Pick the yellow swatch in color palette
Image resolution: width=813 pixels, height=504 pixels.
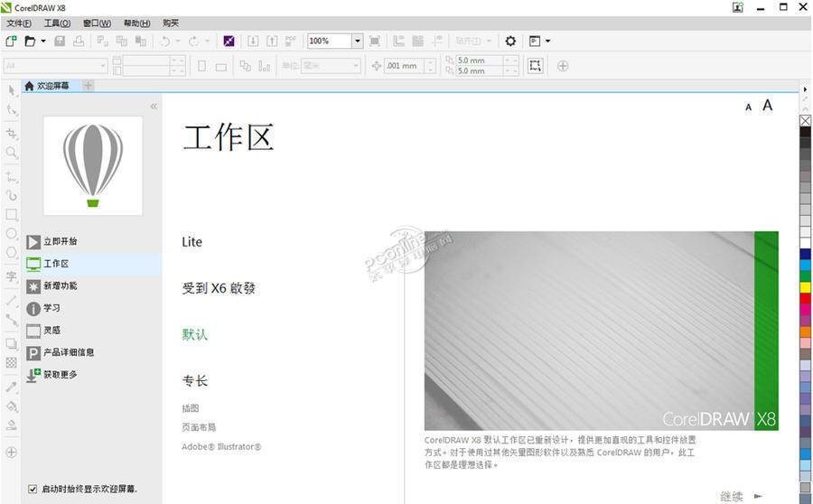click(x=805, y=287)
